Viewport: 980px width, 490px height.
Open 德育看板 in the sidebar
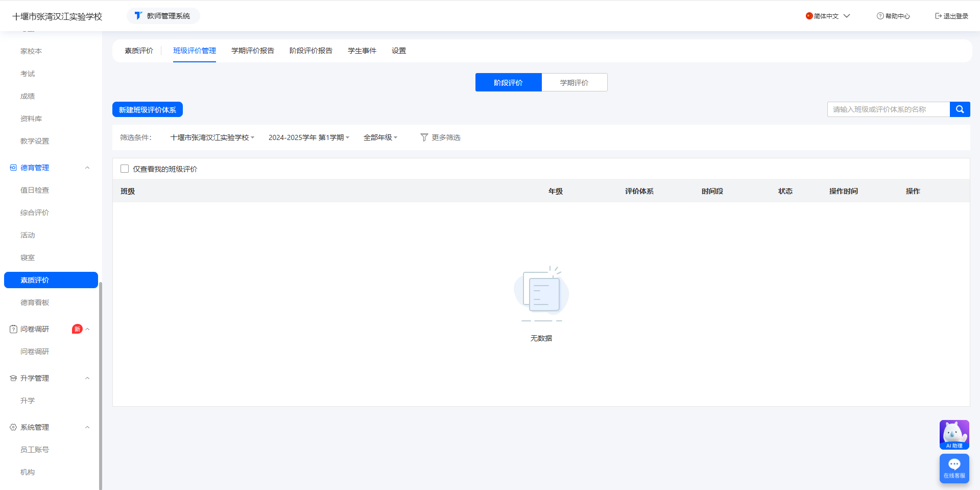[35, 302]
